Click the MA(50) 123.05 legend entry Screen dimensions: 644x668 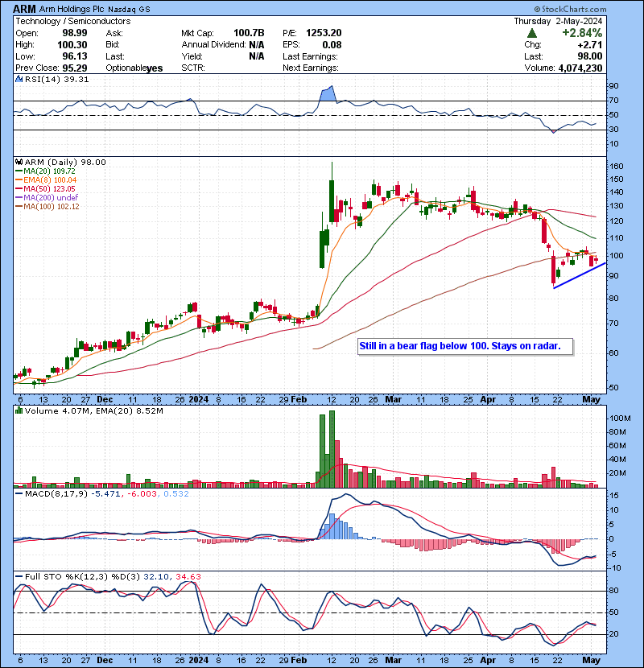(49, 188)
